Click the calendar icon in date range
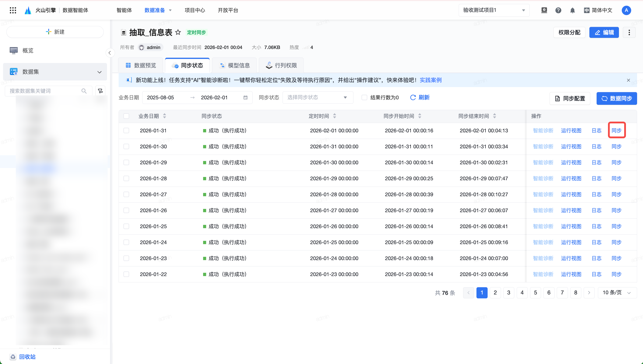 [x=245, y=98]
